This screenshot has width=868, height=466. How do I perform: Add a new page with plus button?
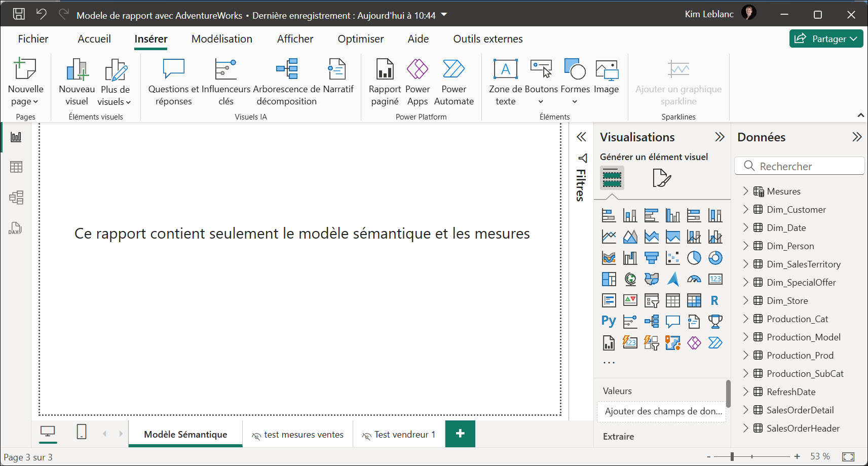460,434
